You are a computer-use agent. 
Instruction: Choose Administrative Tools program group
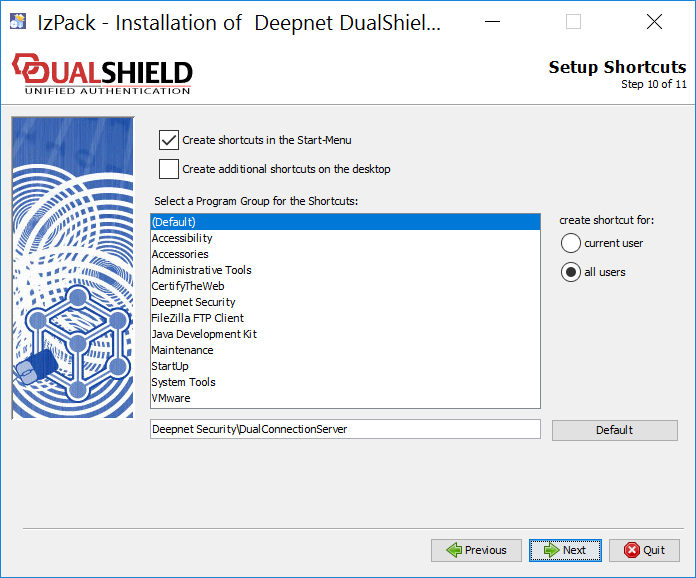point(345,270)
